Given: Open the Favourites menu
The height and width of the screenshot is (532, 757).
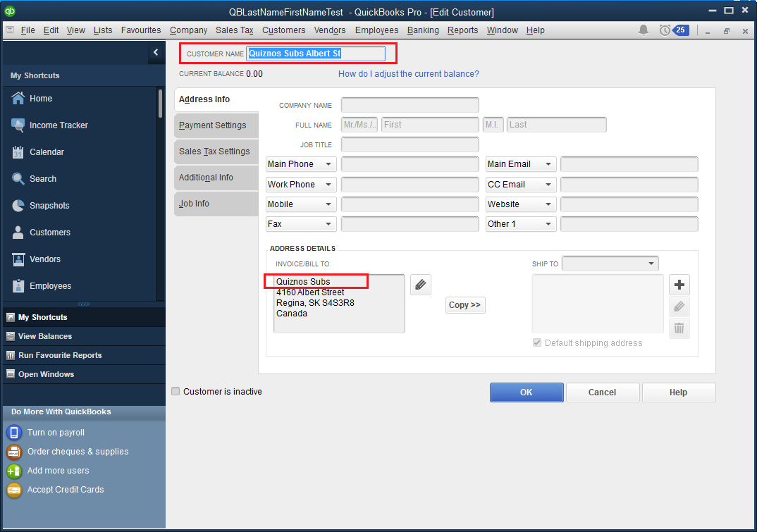Looking at the screenshot, I should 141,30.
